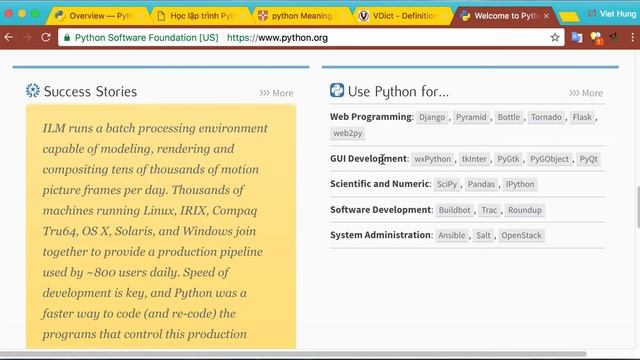This screenshot has width=640, height=360.
Task: Open the wxPython link
Action: pyautogui.click(x=433, y=159)
